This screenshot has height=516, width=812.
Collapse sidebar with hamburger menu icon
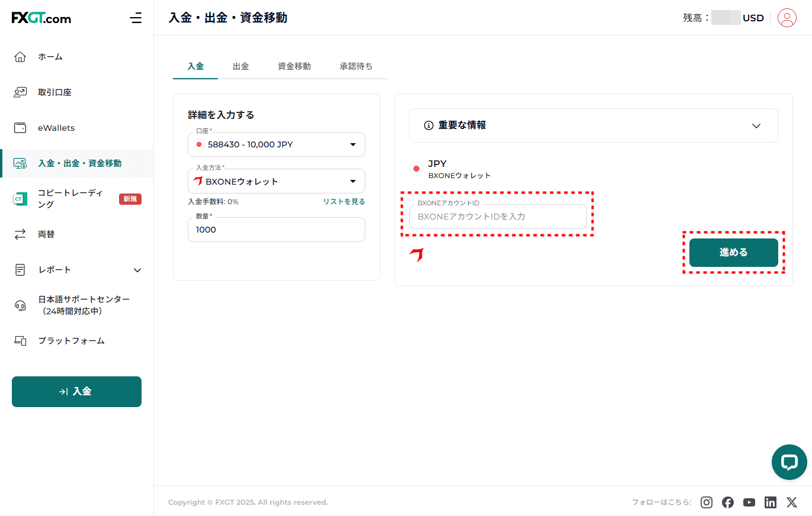[x=136, y=18]
